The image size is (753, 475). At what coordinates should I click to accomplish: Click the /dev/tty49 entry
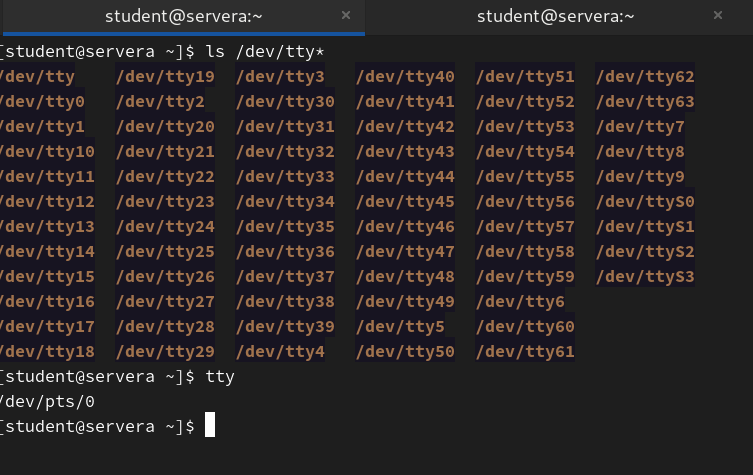pos(405,301)
